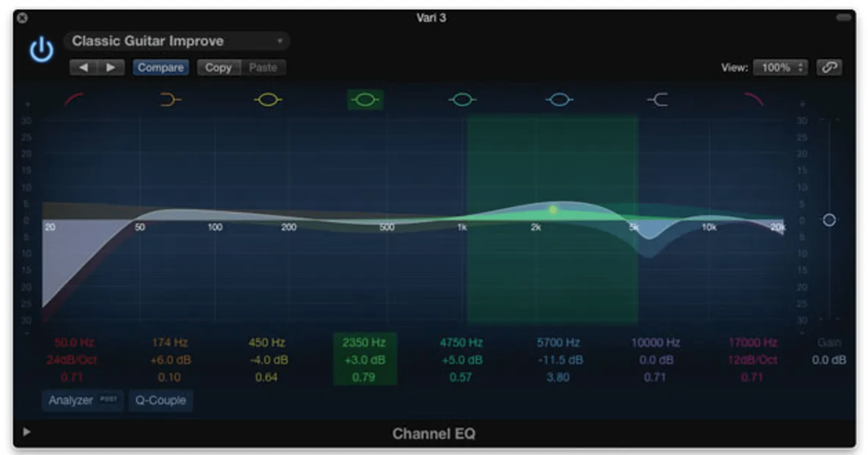Go to the previous preset with the left arrow
This screenshot has height=455, width=868.
click(83, 68)
